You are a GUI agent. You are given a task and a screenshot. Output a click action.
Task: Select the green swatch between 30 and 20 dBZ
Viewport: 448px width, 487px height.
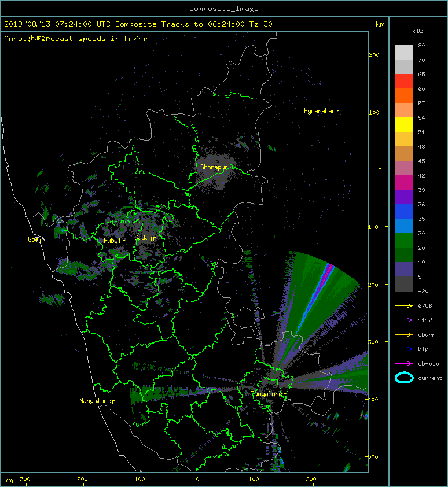pos(404,241)
